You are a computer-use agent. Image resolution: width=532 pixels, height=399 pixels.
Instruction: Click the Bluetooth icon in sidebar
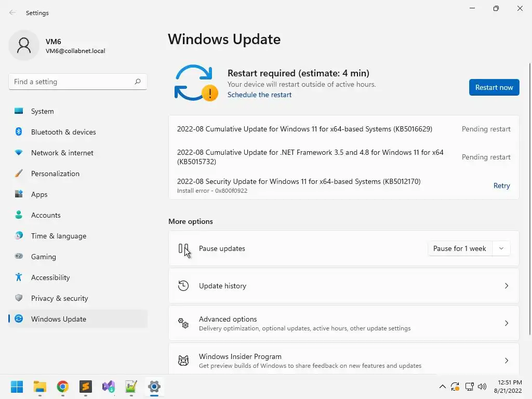pyautogui.click(x=19, y=131)
